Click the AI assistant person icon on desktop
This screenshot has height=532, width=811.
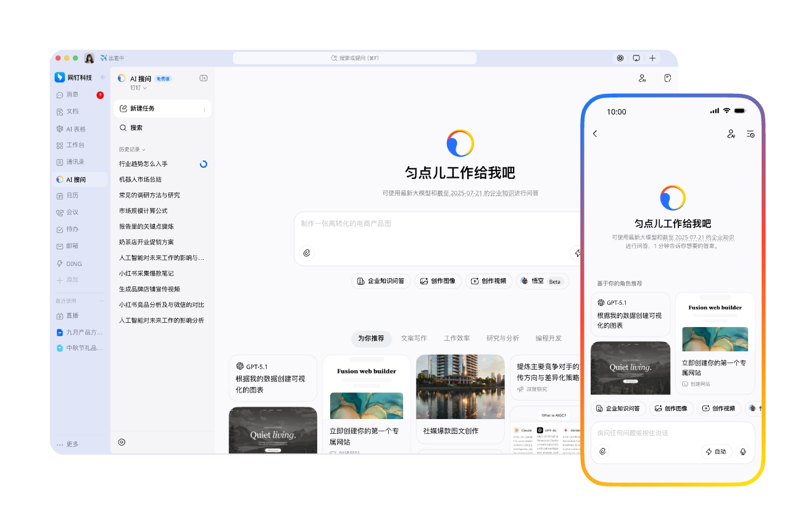click(643, 78)
